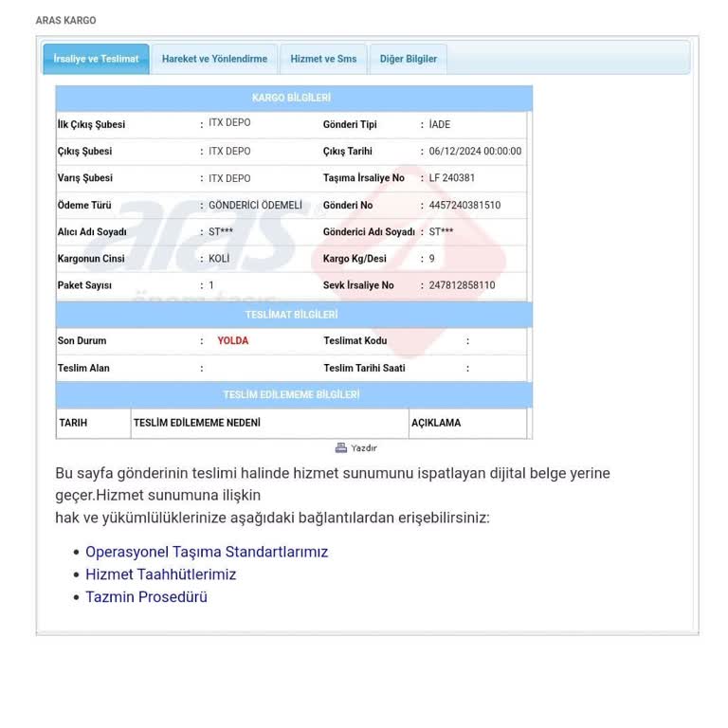Open Operasyonel Taşıma Standartlarımız link
The image size is (728, 728).
point(207,552)
